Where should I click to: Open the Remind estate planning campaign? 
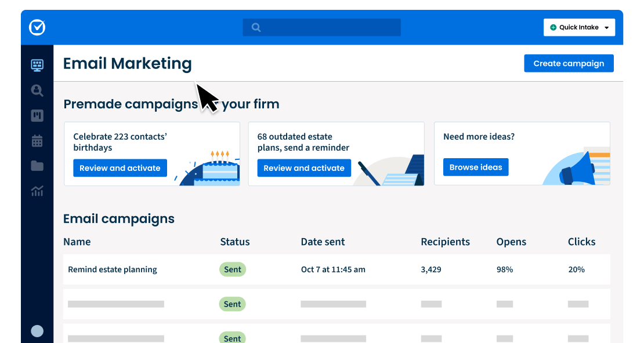pyautogui.click(x=113, y=269)
